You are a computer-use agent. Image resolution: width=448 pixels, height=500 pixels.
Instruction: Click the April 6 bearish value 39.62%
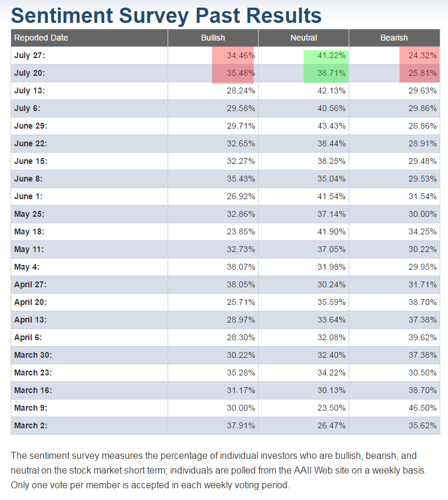(422, 338)
